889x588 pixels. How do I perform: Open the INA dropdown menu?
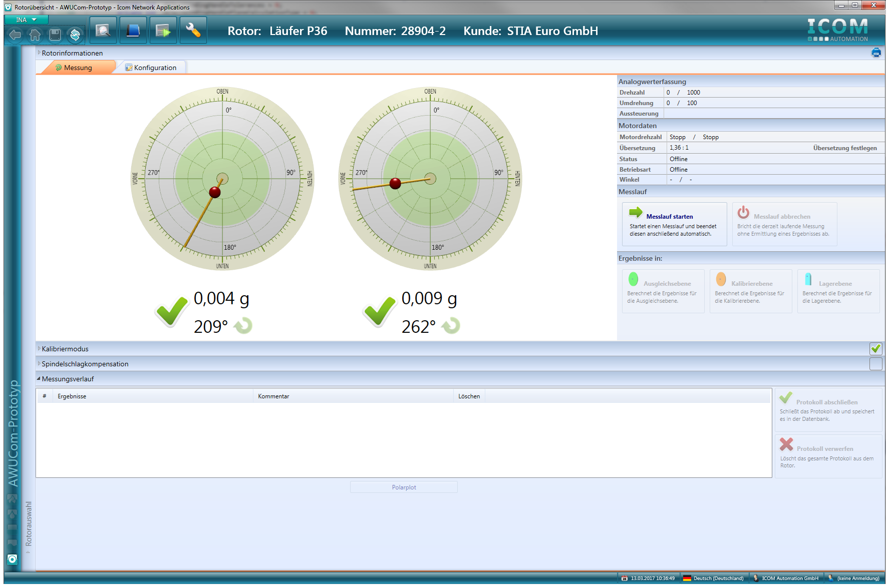point(26,20)
